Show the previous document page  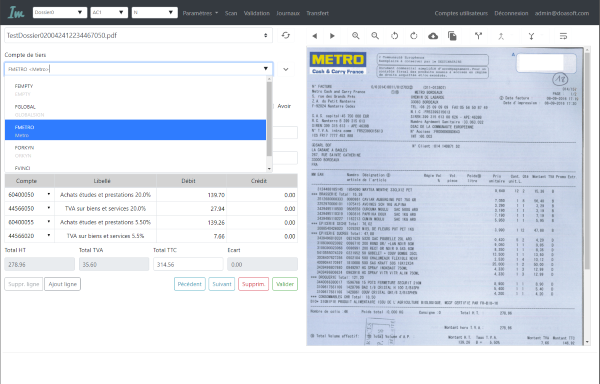315,36
